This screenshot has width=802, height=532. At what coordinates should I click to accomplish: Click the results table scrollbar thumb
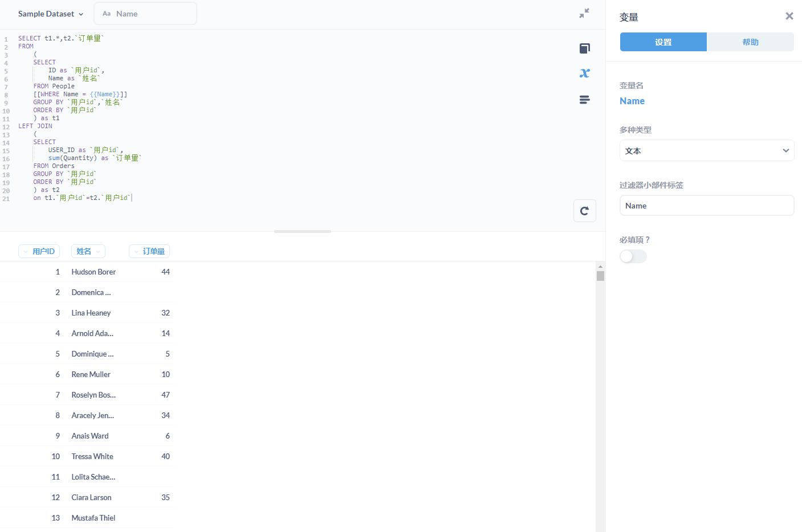click(600, 276)
